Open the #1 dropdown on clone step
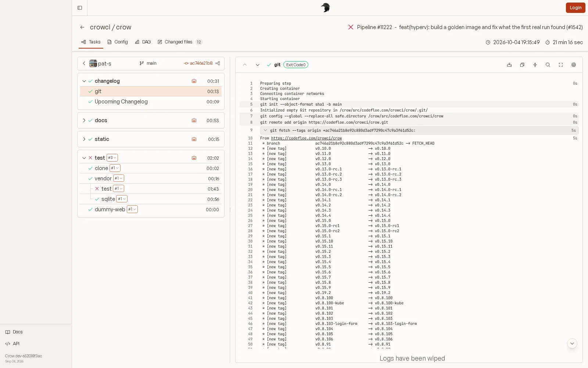The width and height of the screenshot is (588, 368). pyautogui.click(x=115, y=168)
